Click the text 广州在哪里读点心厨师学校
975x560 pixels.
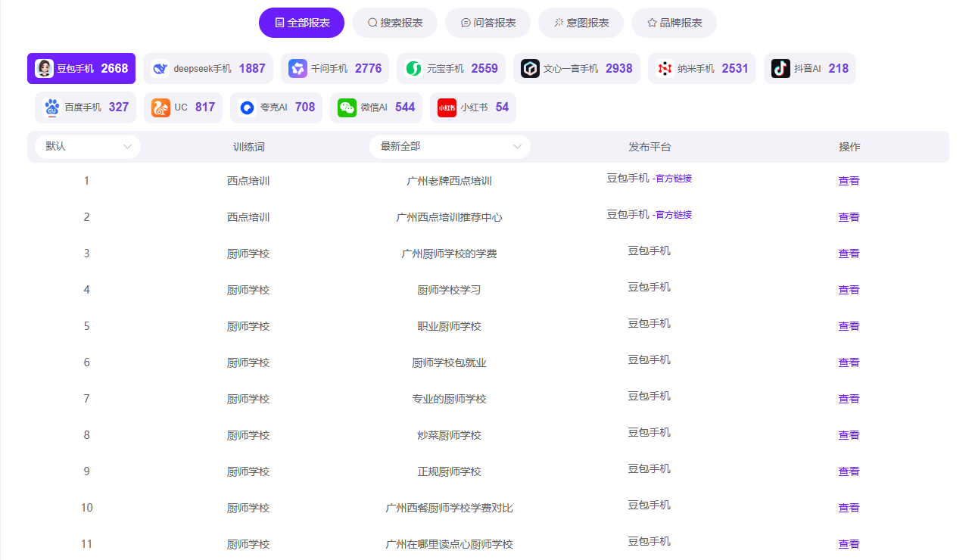(450, 544)
